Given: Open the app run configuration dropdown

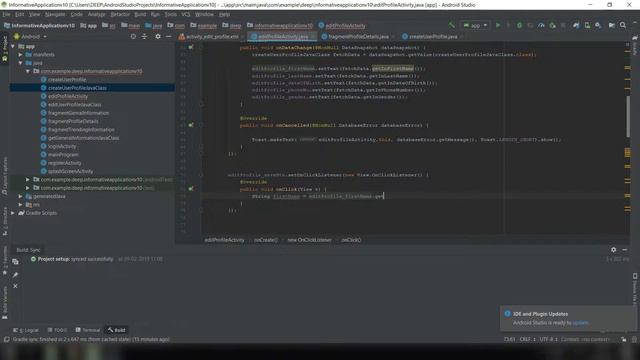Looking at the screenshot, I should point(475,25).
